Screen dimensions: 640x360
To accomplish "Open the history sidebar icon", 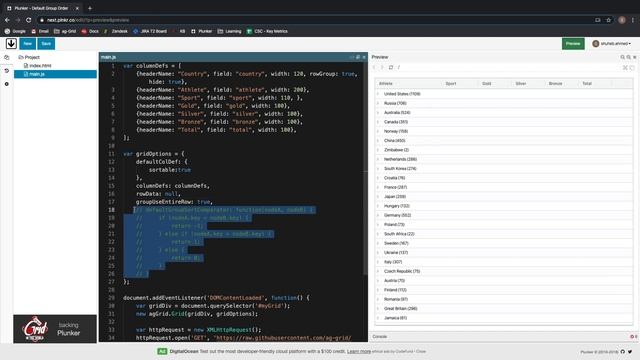I will point(7,71).
